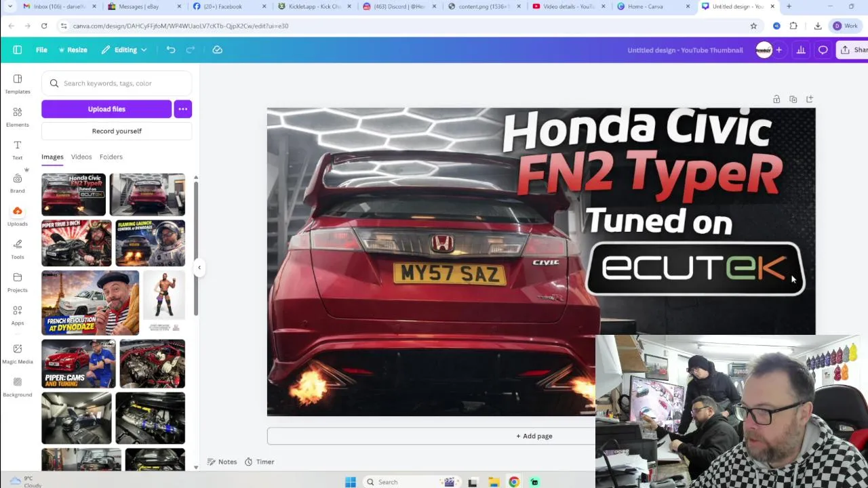Screen dimensions: 868x488
Task: Switch to the Folders tab
Action: coord(111,157)
